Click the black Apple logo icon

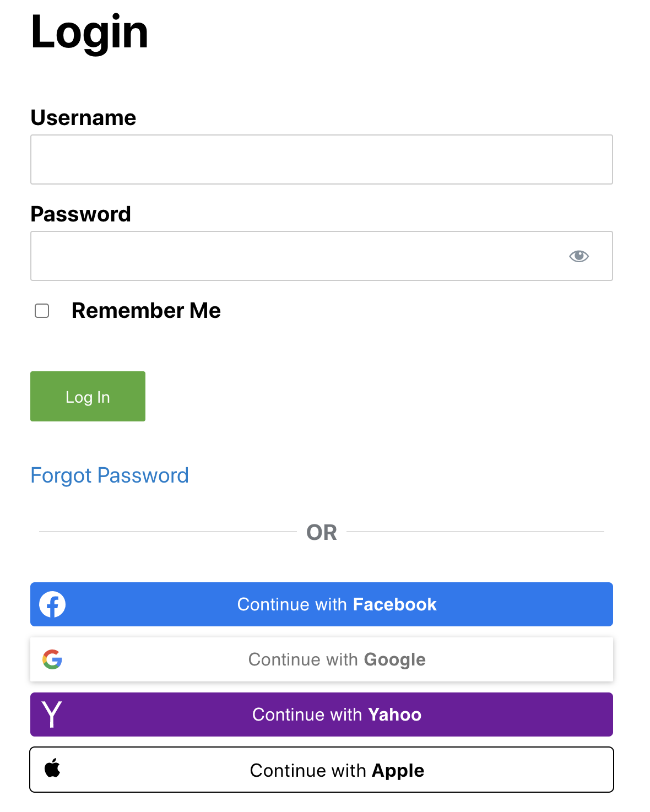[52, 767]
